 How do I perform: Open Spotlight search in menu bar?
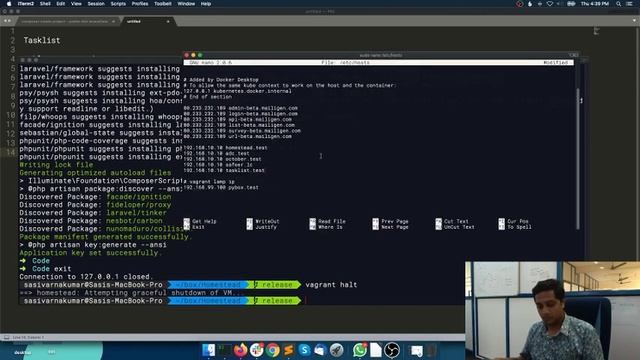[x=618, y=4]
